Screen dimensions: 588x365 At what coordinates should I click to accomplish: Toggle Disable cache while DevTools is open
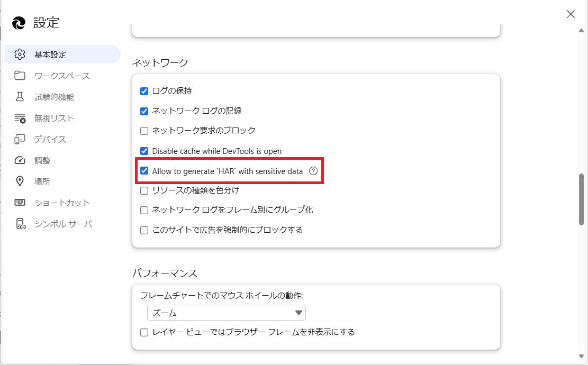[144, 151]
